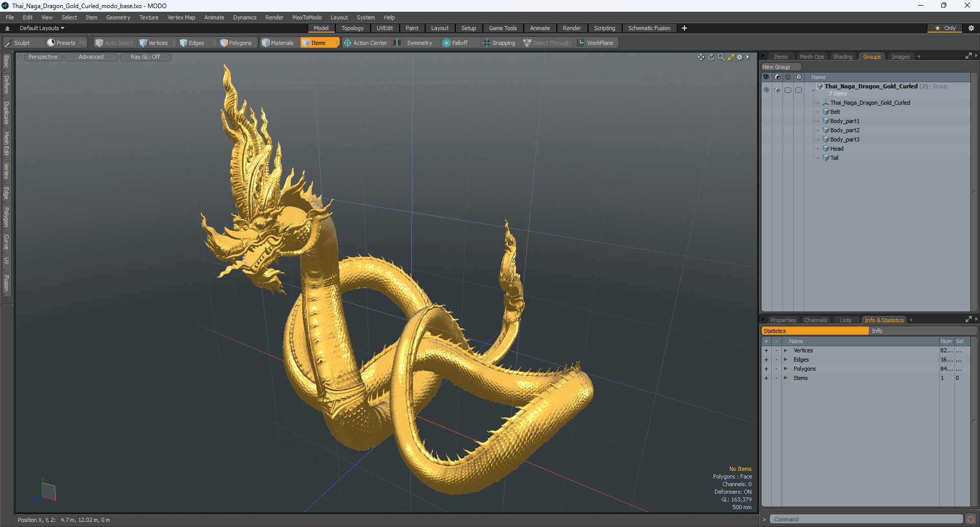
Task: Open the Action Center options
Action: click(365, 43)
